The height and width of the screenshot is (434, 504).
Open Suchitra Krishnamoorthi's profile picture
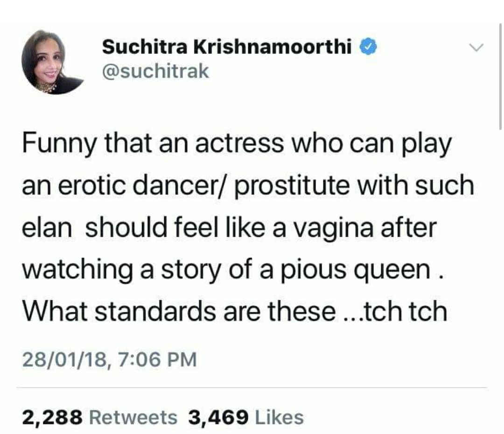(49, 62)
